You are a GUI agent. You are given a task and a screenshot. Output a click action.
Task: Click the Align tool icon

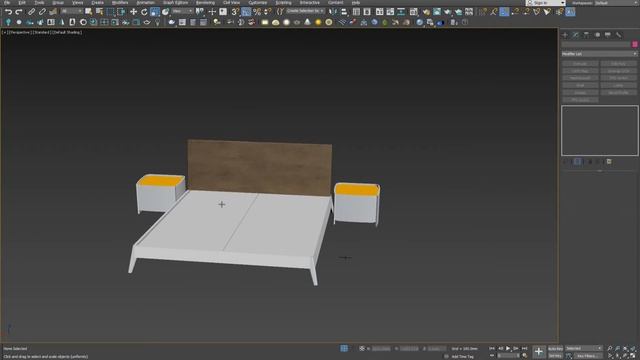click(x=344, y=12)
